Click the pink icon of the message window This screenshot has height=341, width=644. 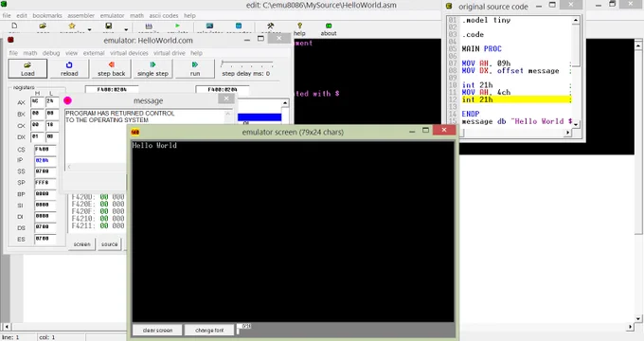pos(68,100)
